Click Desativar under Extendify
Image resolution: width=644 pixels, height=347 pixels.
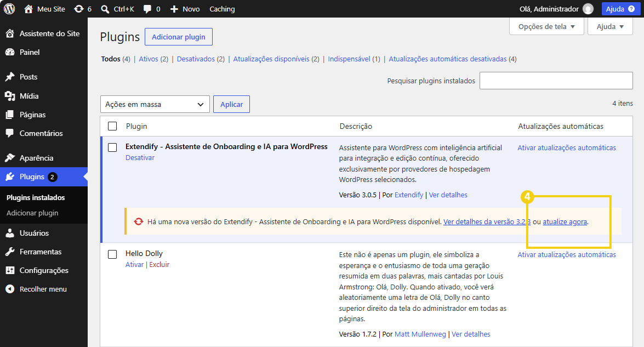140,158
